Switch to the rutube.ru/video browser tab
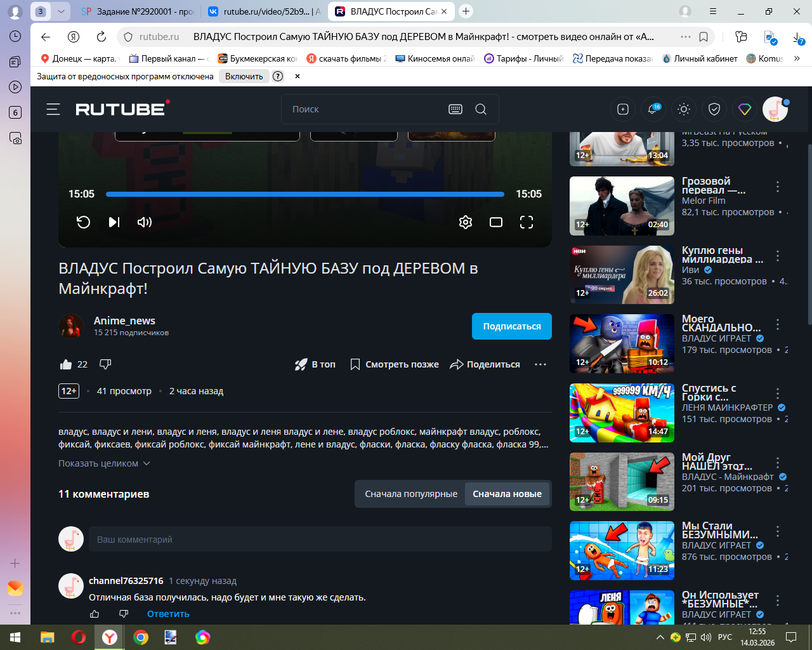 pos(265,11)
